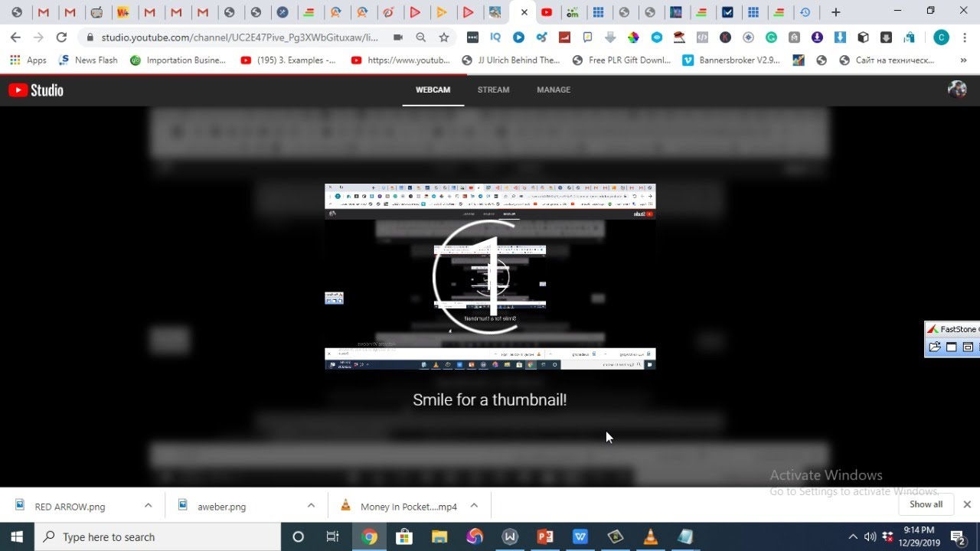Open Microsoft Store from the taskbar
Screen dimensions: 980x551
pos(404,536)
